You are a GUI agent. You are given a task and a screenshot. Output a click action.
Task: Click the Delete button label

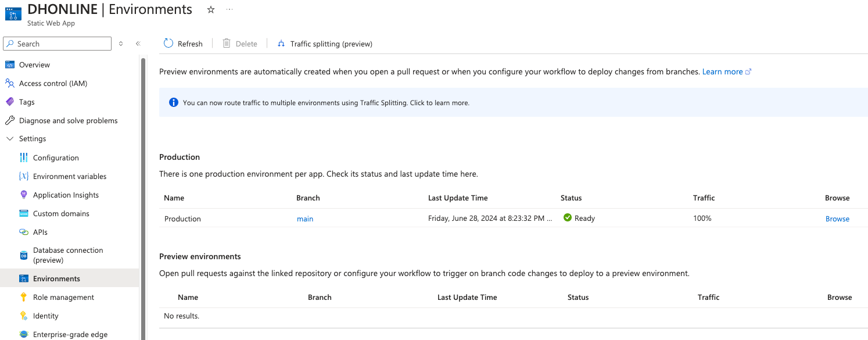click(246, 44)
